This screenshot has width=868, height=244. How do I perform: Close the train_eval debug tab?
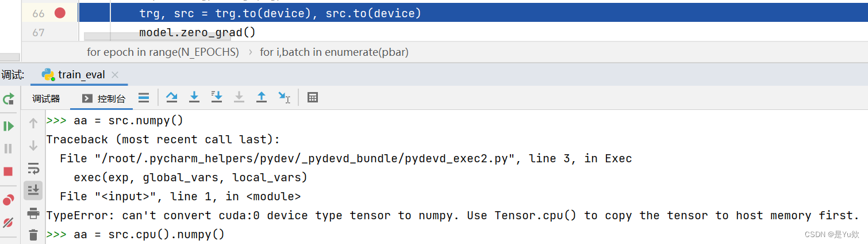tap(115, 75)
